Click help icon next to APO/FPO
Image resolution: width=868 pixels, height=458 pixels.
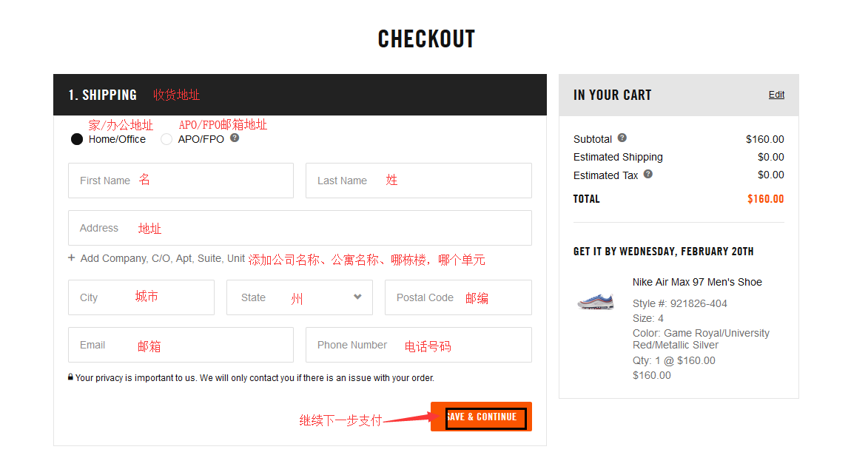pyautogui.click(x=235, y=138)
